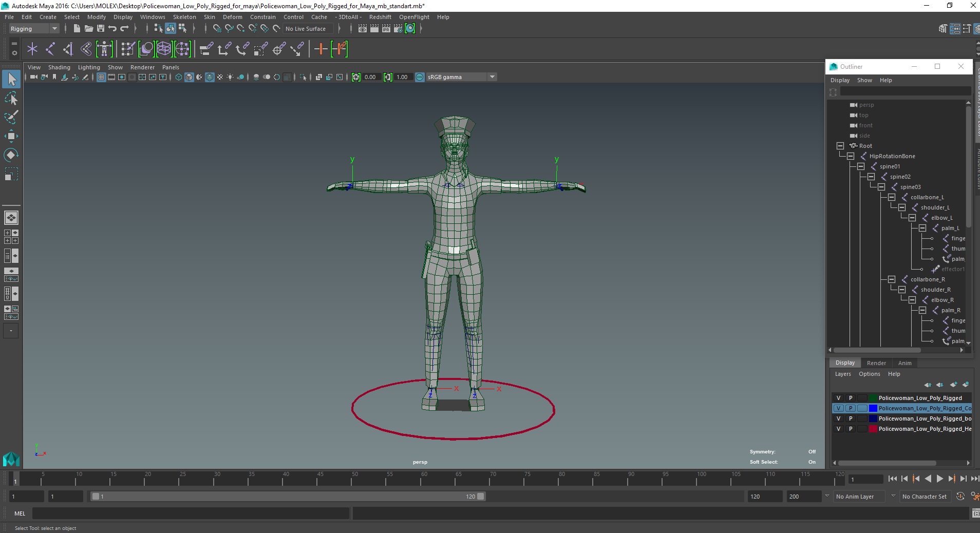Toggle visibility V of Policewoman_Low_Poly_Rigged_bo layer
This screenshot has height=533, width=980.
coord(838,418)
